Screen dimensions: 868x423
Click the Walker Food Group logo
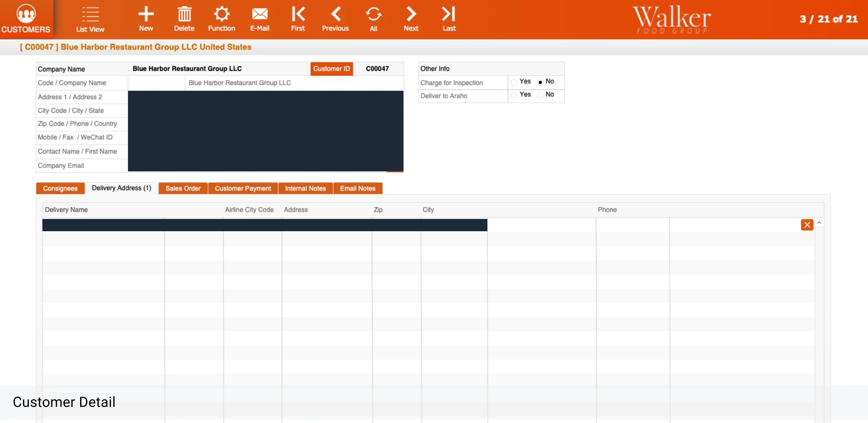[x=672, y=20]
